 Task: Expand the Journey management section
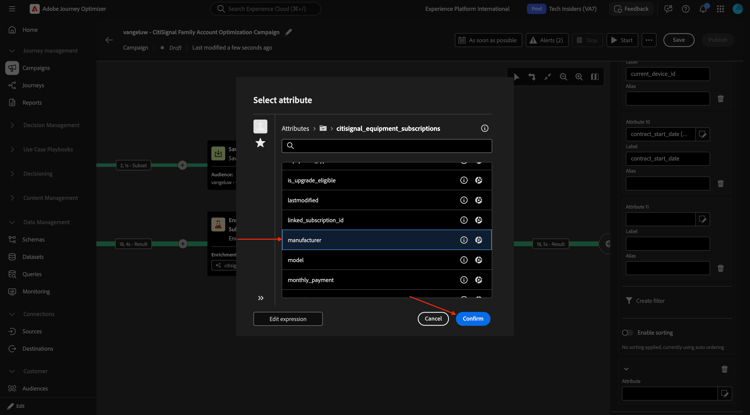coord(13,51)
